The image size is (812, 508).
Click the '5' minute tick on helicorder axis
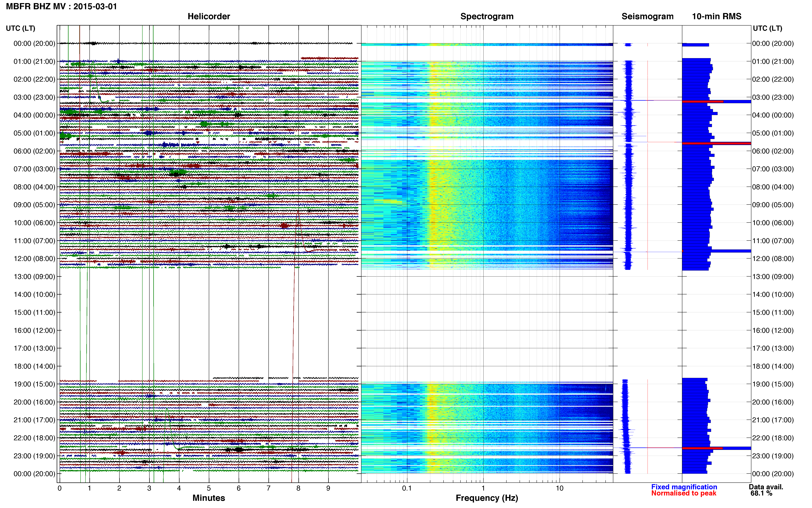(x=209, y=488)
